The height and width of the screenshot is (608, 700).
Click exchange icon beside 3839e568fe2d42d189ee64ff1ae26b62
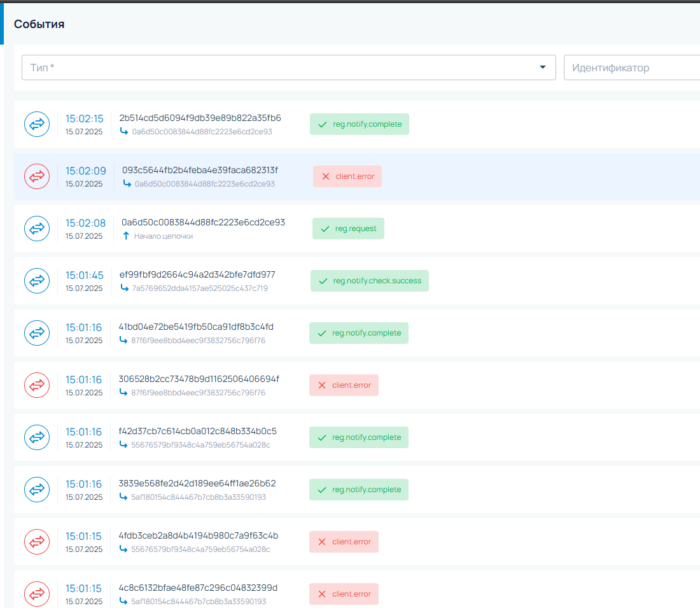(37, 490)
